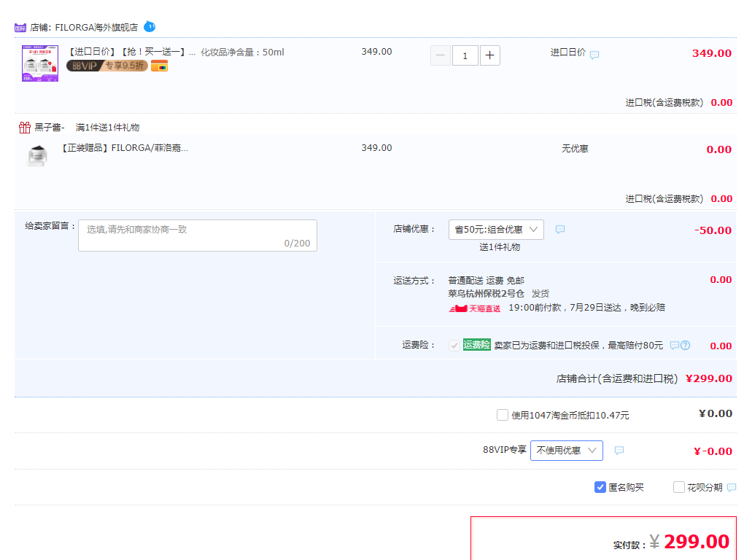Screen dimensions: 744x560
Task: Click the quantity input field showing 1
Action: pos(465,55)
